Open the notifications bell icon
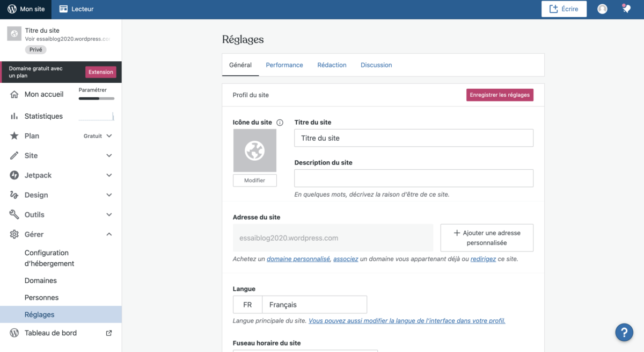The image size is (644, 352). (x=626, y=9)
